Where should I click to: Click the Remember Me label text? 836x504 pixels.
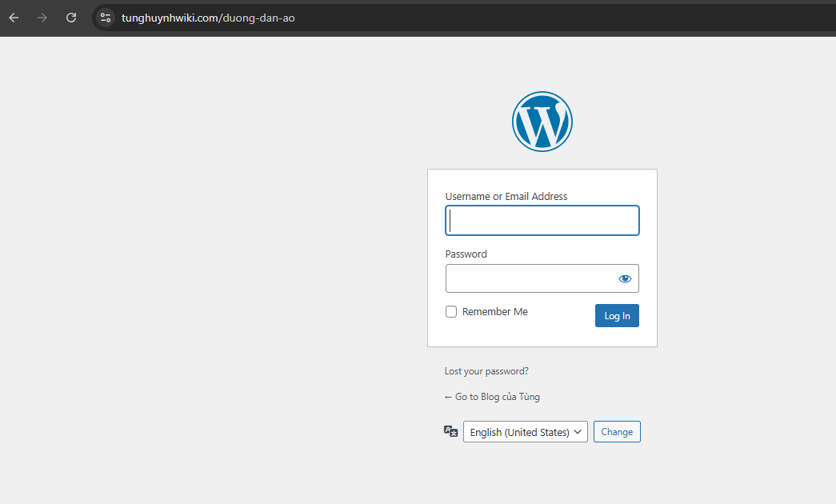click(494, 312)
